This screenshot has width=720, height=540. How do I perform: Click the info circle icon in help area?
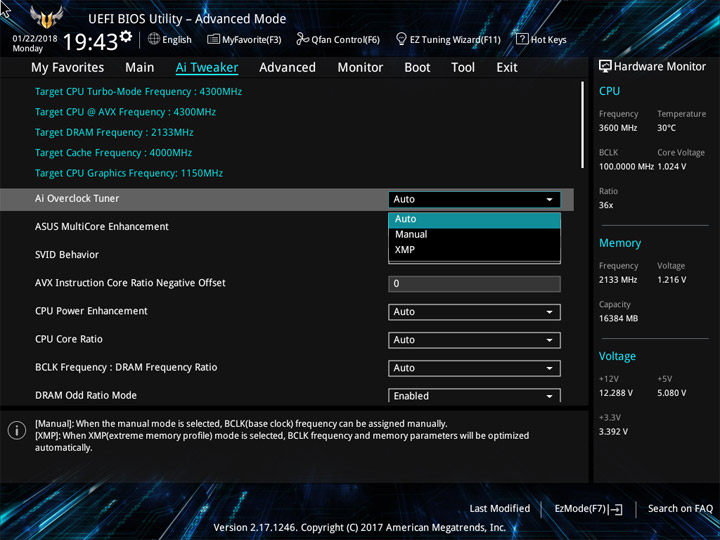click(x=17, y=431)
